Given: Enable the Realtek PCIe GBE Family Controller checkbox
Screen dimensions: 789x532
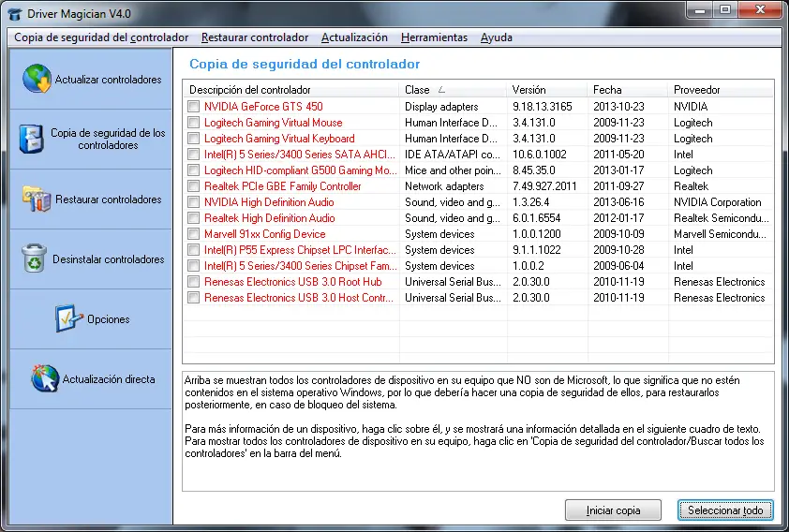Looking at the screenshot, I should 193,186.
